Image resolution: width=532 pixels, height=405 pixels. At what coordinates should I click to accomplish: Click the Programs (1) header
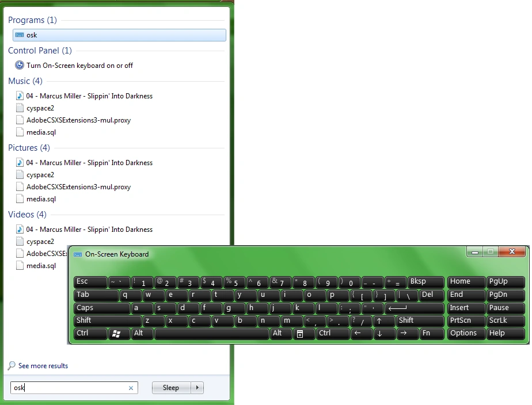(33, 20)
